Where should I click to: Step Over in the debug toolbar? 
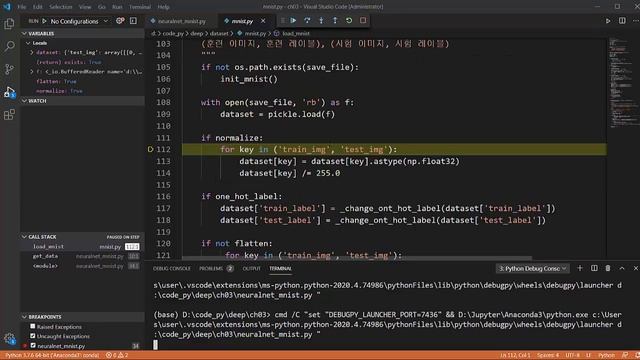[x=307, y=20]
